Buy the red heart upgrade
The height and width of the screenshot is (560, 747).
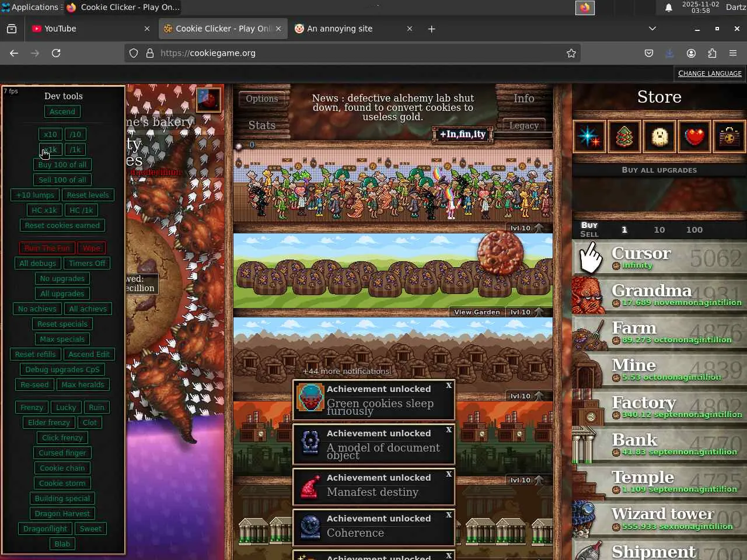[694, 136]
